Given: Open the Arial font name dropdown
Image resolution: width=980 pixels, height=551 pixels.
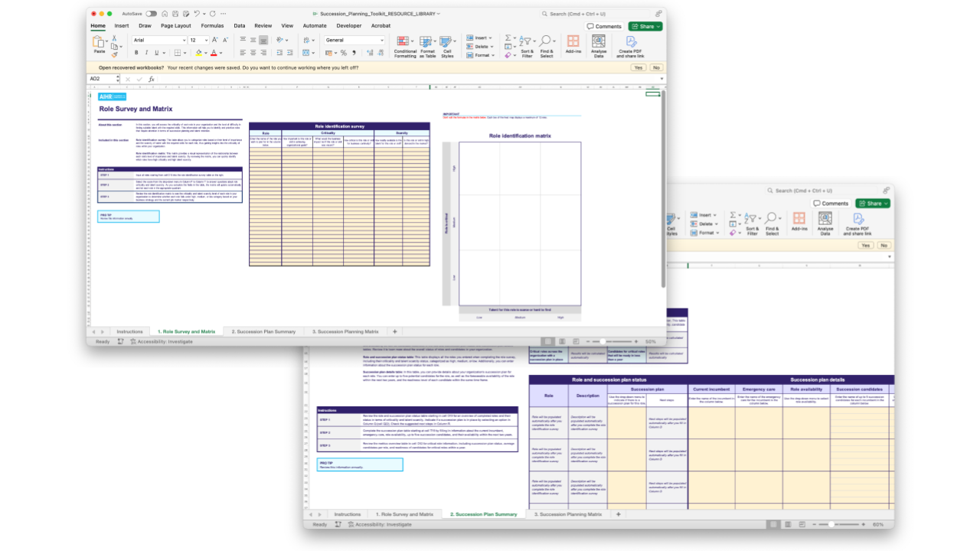Looking at the screenshot, I should coord(159,40).
